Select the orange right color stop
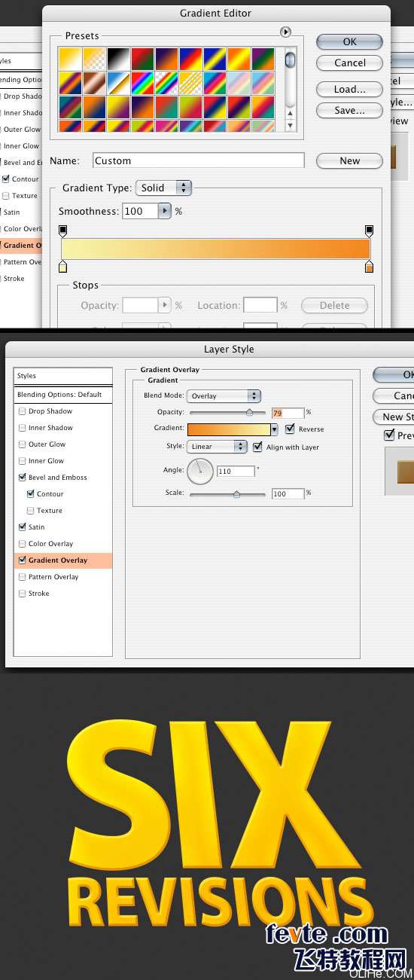Screen dimensions: 414x980 (x=370, y=266)
